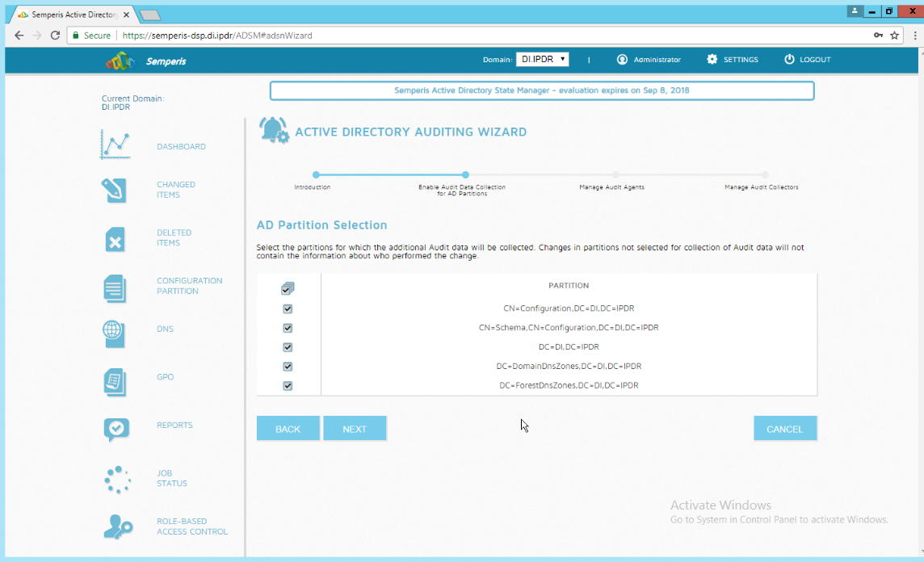Select the Configuration Partition document icon
Screen dimensions: 924x562
115,287
